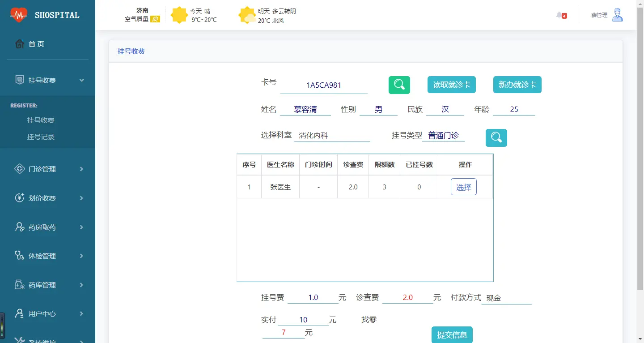Click the 体检管理 physical exam icon
This screenshot has height=343, width=644.
click(x=19, y=256)
